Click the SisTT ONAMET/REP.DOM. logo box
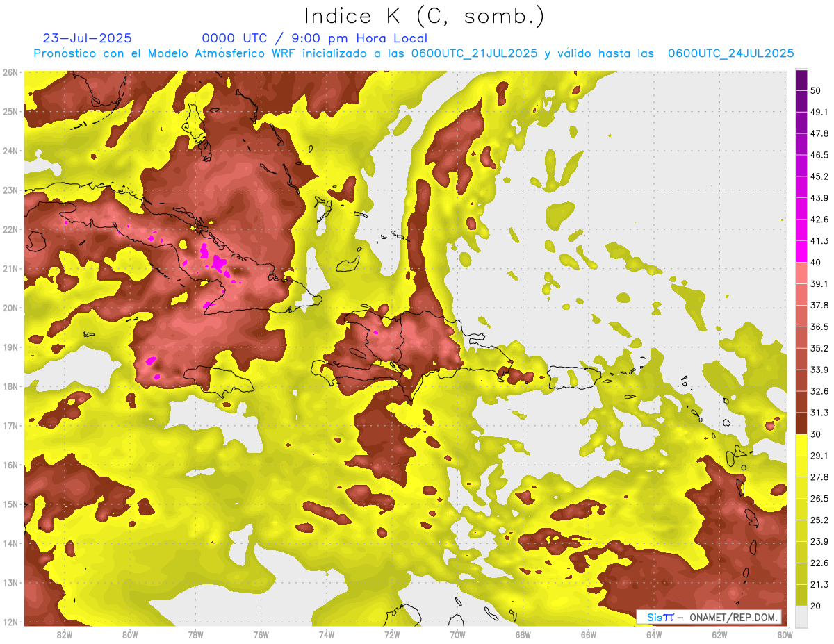The image size is (834, 644). pos(708,617)
